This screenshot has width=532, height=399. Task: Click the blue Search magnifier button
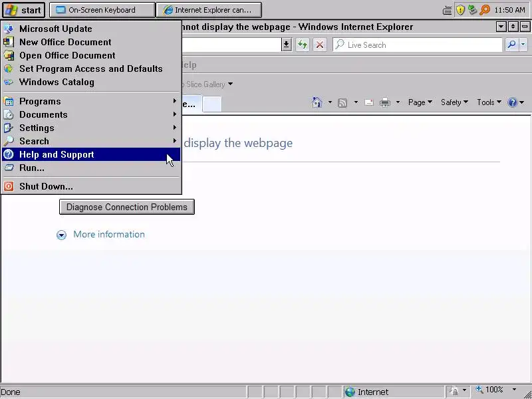[x=511, y=45]
